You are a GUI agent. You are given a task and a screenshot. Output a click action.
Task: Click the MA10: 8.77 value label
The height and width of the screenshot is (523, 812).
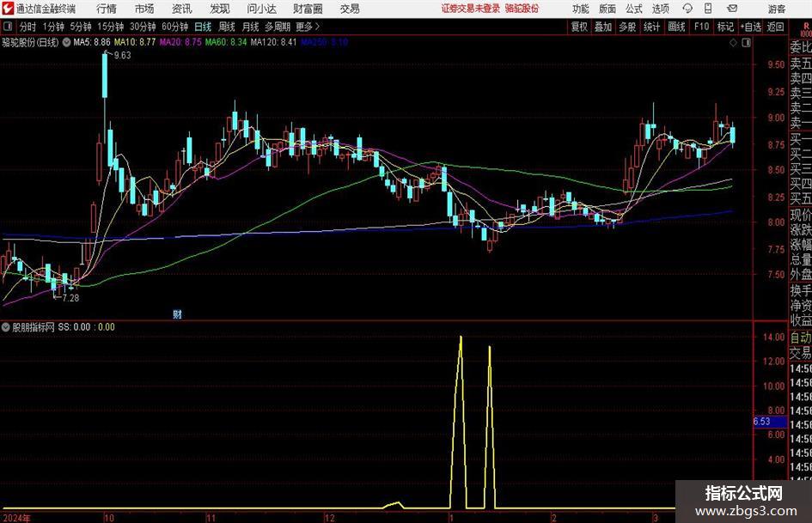point(135,42)
